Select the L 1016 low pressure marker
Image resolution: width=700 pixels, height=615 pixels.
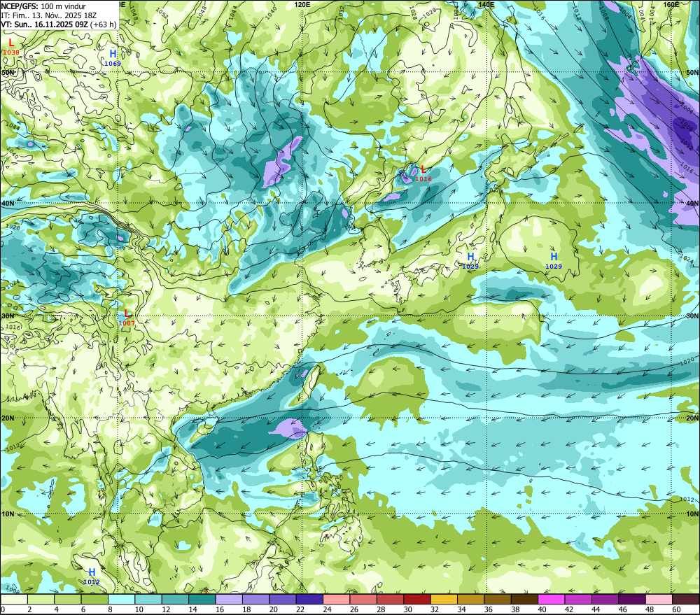423,174
